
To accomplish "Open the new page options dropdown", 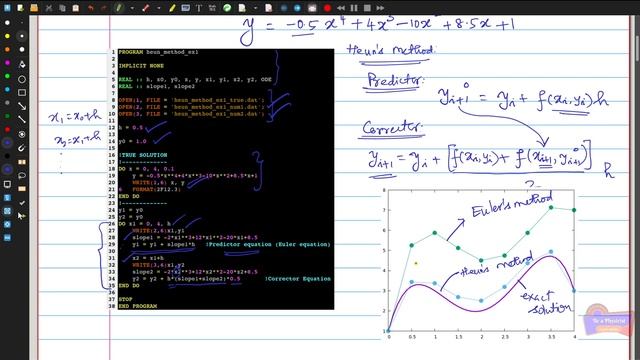I will tap(255, 8).
